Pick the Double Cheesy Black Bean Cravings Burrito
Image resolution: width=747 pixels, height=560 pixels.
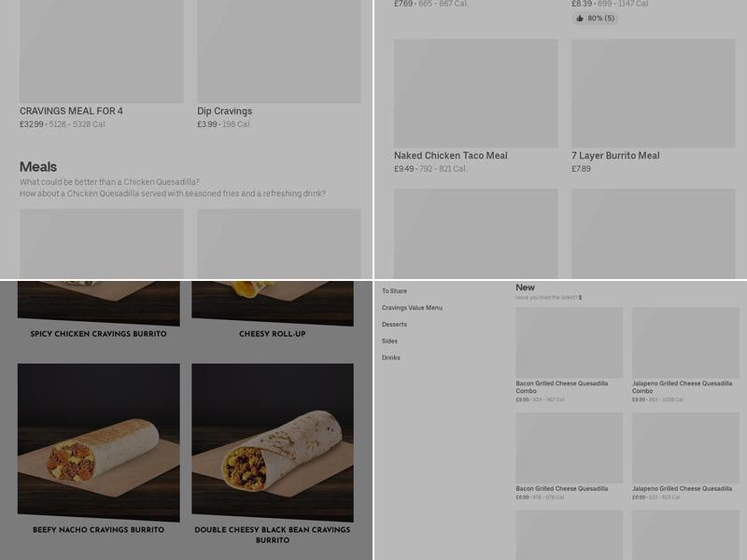point(273,442)
